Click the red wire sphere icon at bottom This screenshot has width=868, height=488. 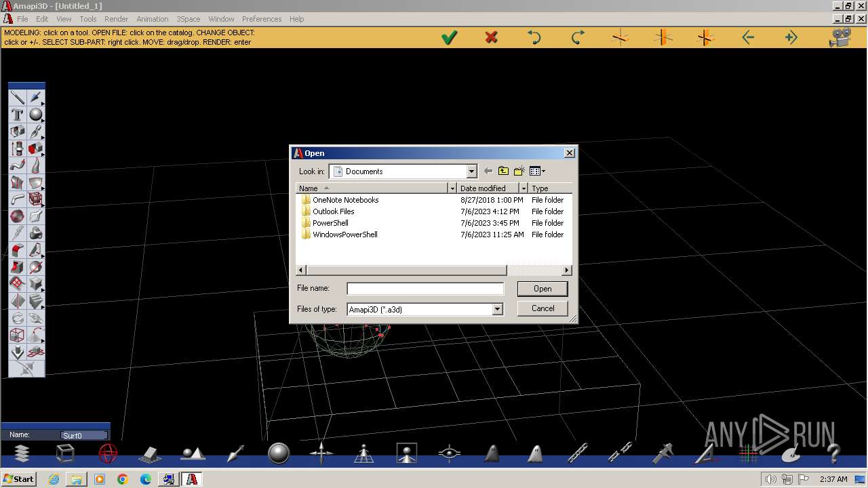pyautogui.click(x=108, y=453)
